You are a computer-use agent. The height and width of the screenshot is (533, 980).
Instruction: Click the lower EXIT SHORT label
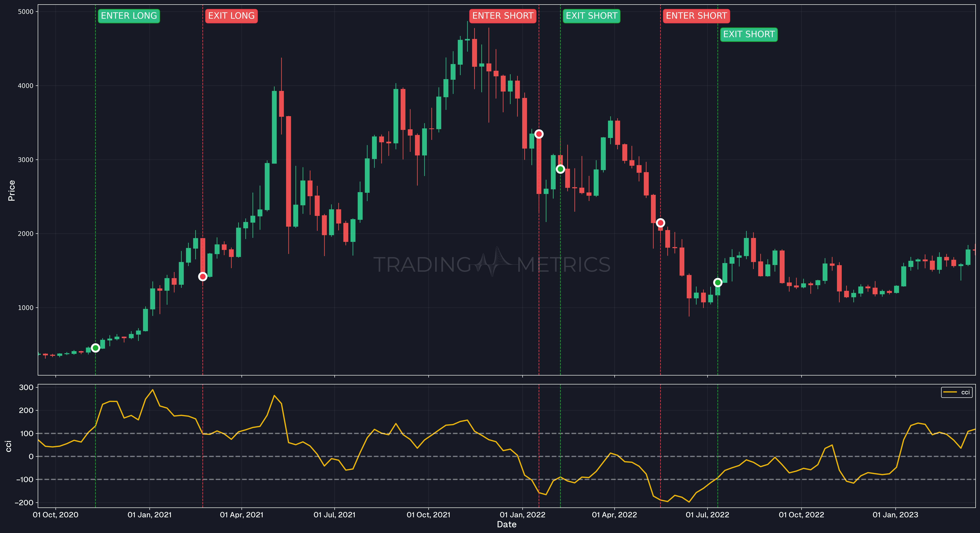click(749, 35)
